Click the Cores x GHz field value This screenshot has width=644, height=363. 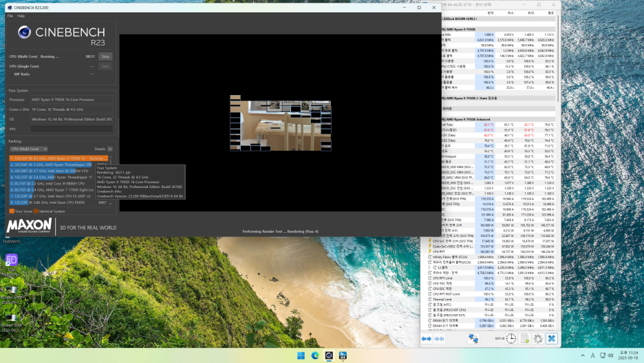click(72, 110)
